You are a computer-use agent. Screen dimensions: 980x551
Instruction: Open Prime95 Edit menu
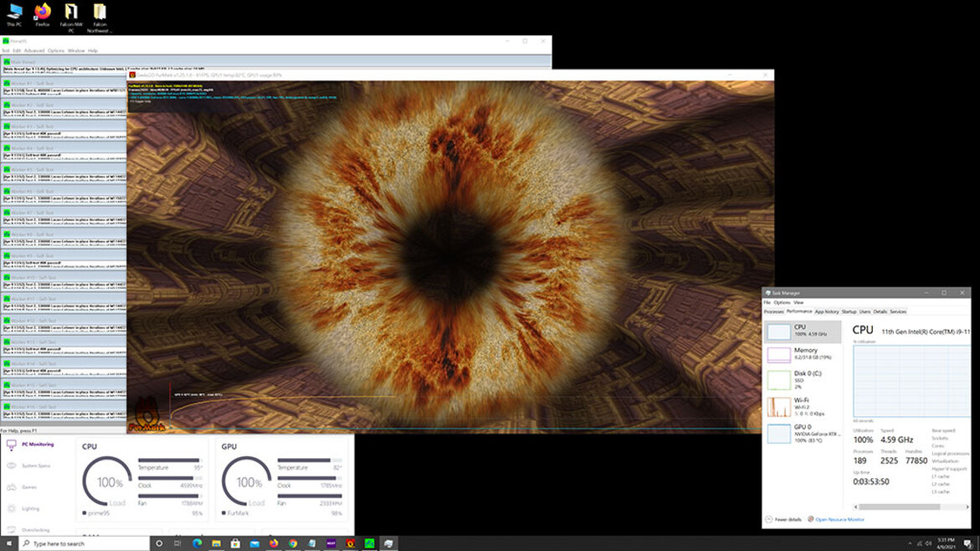point(17,50)
